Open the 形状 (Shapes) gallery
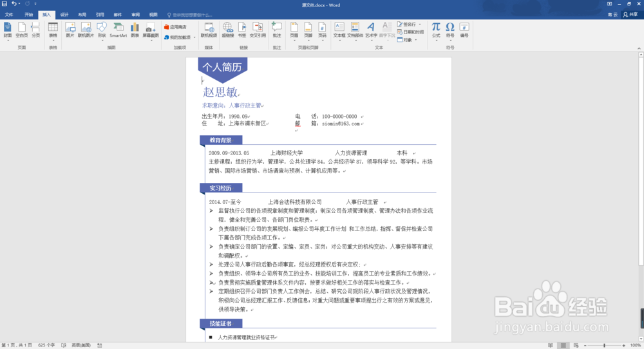The width and height of the screenshot is (644, 349). [x=102, y=31]
